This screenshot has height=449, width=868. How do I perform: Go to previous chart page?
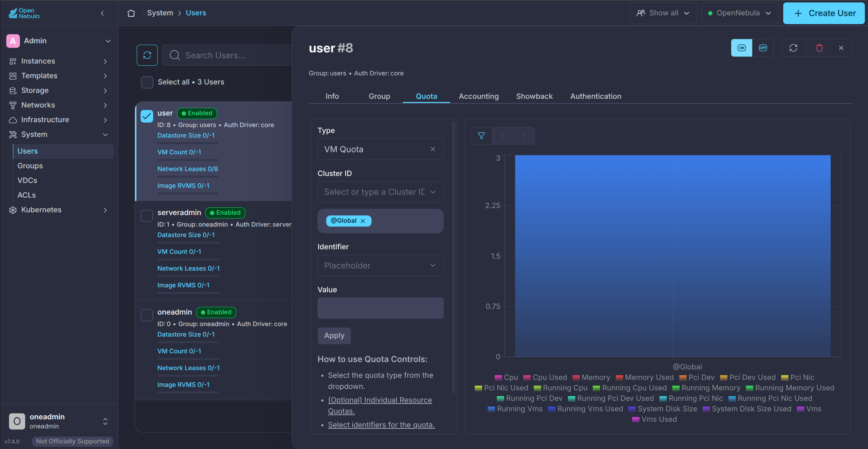tap(503, 136)
